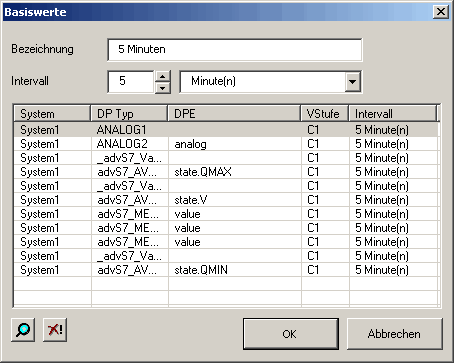Select the row with state.QMIN
The width and height of the screenshot is (454, 363).
click(226, 270)
